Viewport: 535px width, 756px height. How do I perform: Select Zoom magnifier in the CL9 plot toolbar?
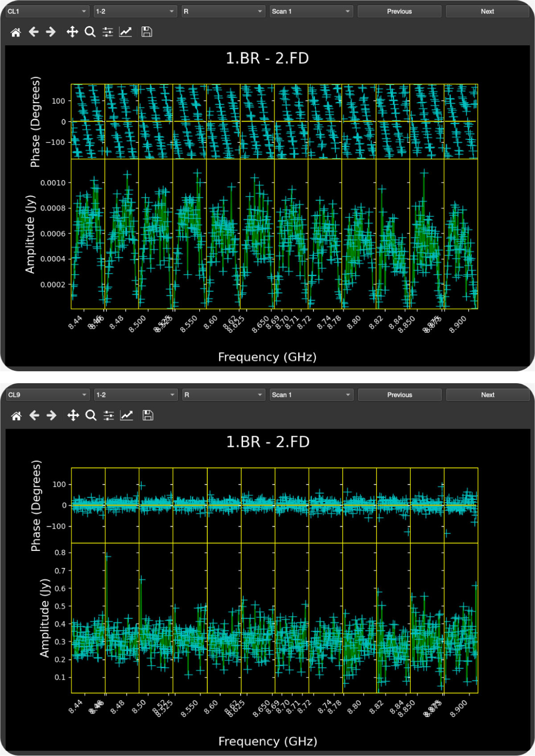[x=91, y=416]
